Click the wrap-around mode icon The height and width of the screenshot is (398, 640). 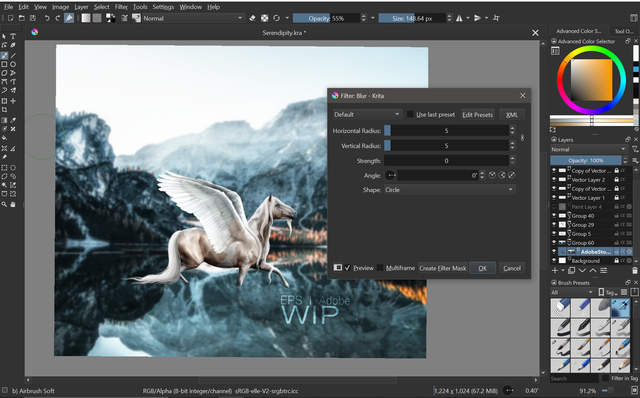[496, 18]
